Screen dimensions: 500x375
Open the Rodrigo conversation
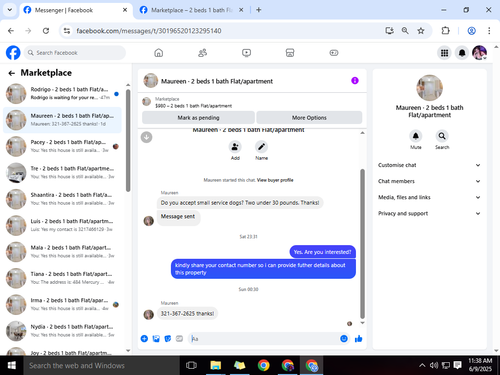(62, 93)
